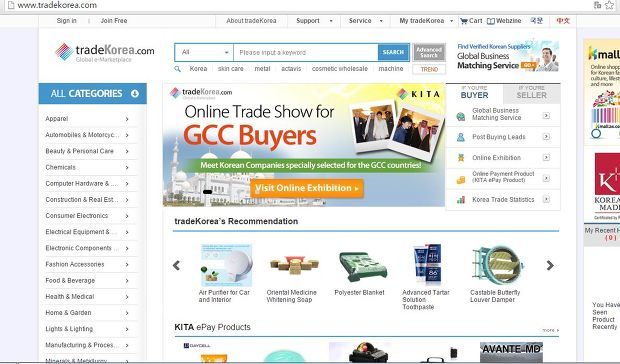The width and height of the screenshot is (620, 364).
Task: Click arrow button next to Post Buying Leads
Action: pyautogui.click(x=546, y=137)
